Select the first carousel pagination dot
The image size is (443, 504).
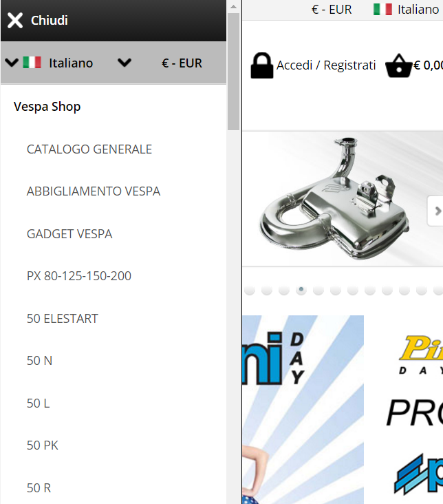click(x=250, y=290)
